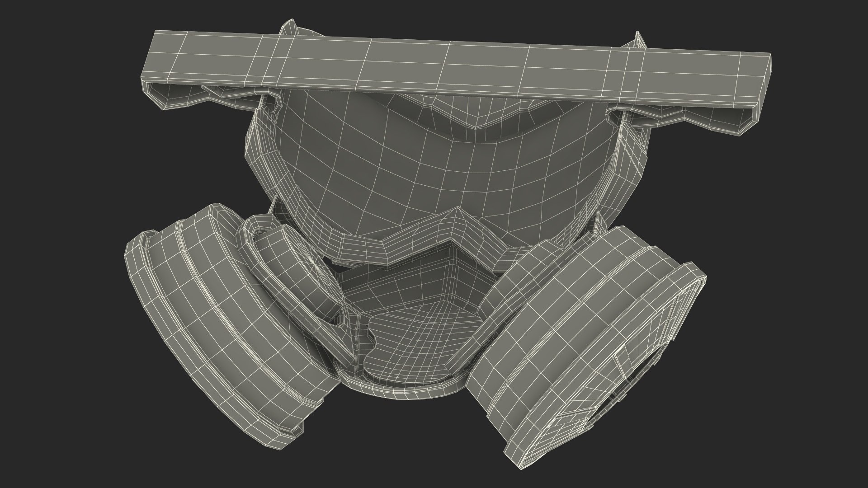
Task: Click the flat rectangular bar on top
Action: point(452,68)
